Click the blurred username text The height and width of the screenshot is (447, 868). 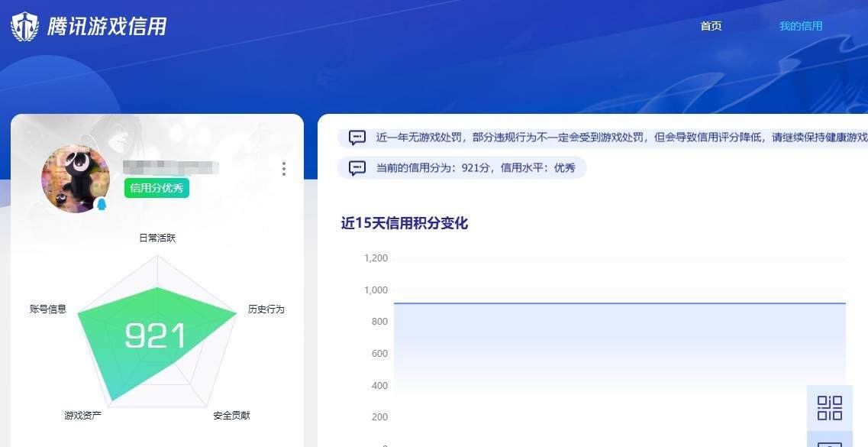(170, 167)
